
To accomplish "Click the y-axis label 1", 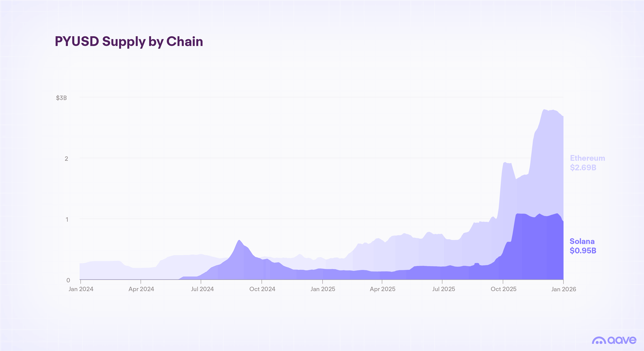I will pos(67,219).
